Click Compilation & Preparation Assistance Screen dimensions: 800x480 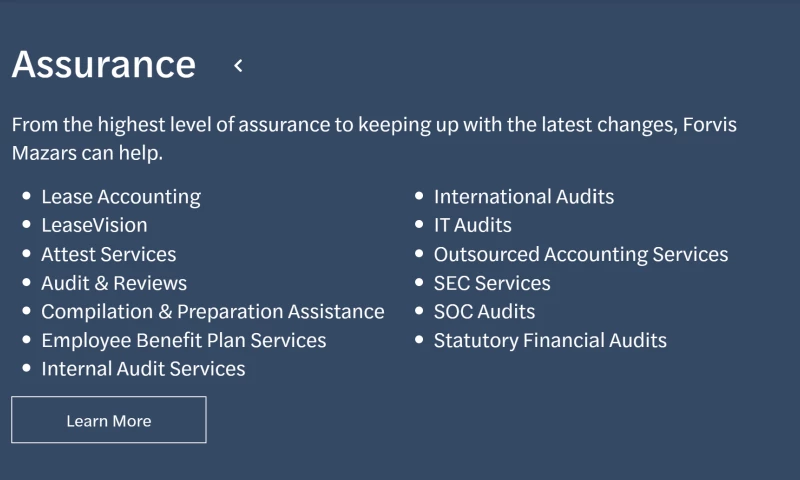(x=212, y=311)
